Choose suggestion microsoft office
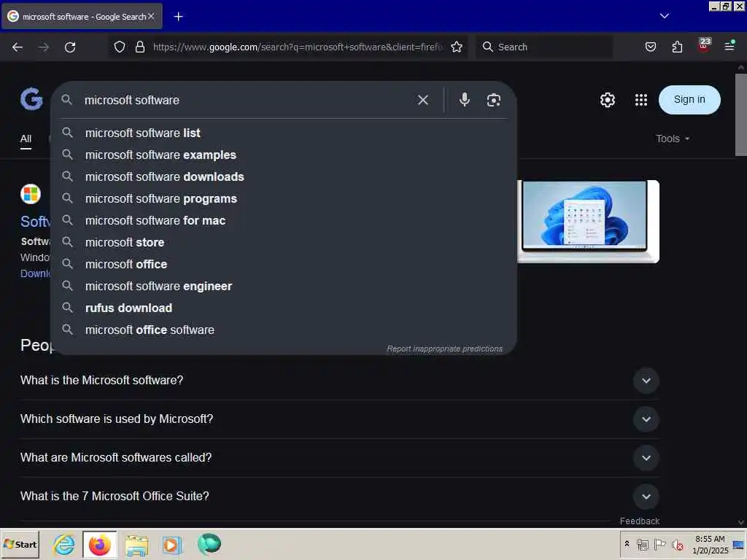The width and height of the screenshot is (747, 560). pyautogui.click(x=284, y=264)
